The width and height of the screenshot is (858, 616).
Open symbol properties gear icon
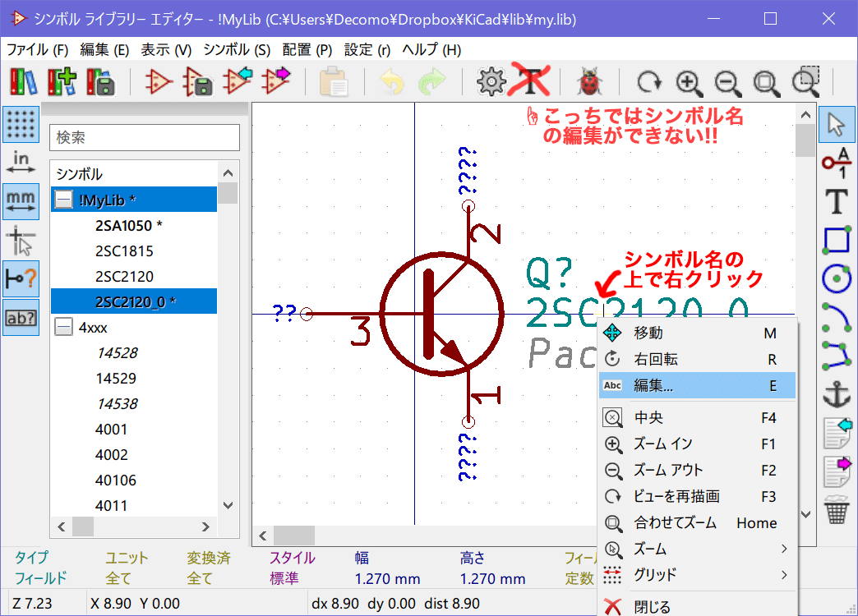point(491,82)
